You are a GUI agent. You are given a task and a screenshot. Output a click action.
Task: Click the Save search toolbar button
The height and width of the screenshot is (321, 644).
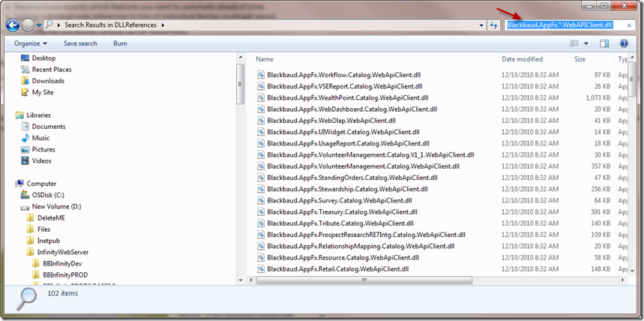click(80, 43)
